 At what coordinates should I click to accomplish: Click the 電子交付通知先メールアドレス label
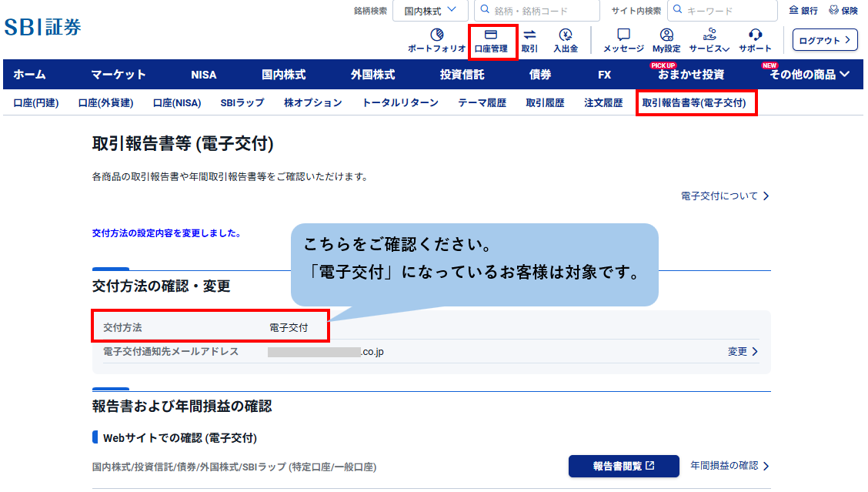(x=171, y=351)
